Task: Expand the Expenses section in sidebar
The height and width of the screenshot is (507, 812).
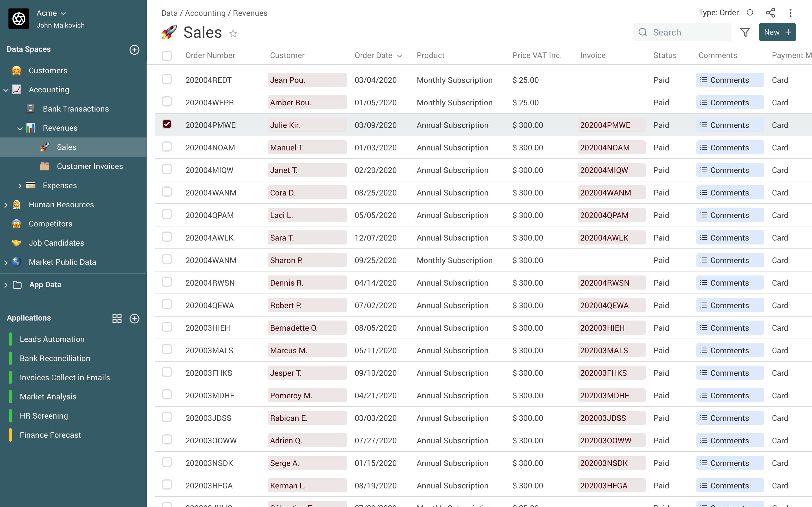Action: pyautogui.click(x=20, y=185)
